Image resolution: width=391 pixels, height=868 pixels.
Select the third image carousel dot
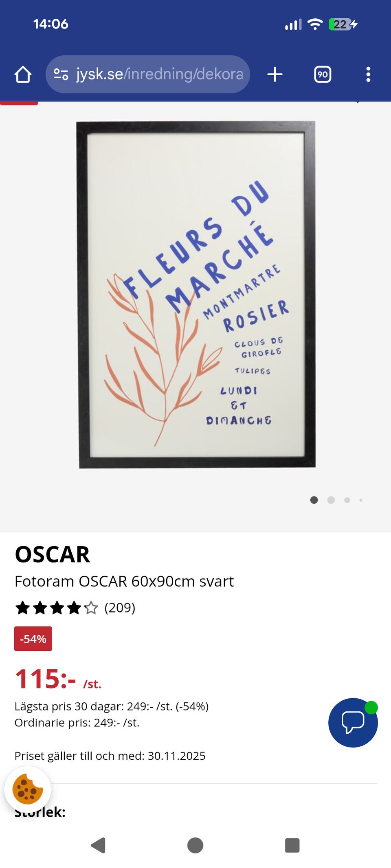coord(347,500)
